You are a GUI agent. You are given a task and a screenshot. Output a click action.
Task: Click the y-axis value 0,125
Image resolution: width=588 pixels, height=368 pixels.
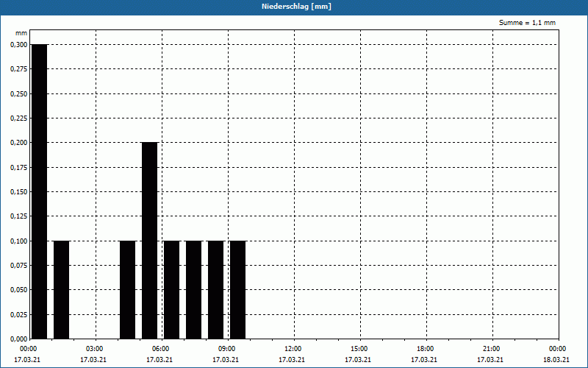click(x=19, y=216)
